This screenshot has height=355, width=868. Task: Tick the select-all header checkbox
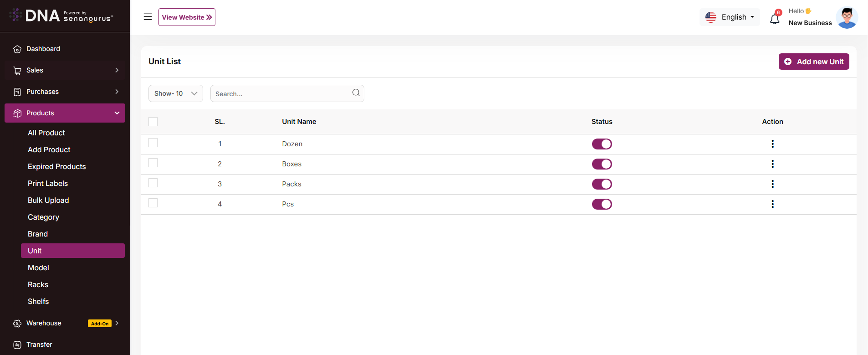(153, 122)
